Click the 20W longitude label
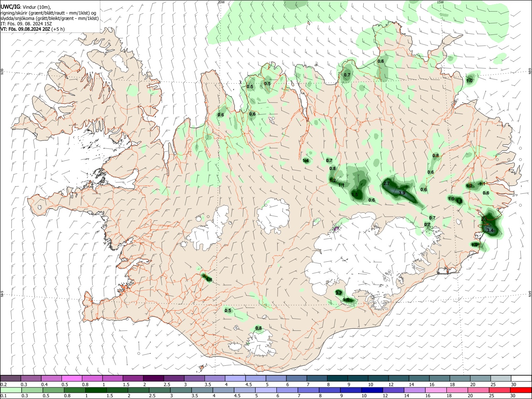This screenshot has width=532, height=399. (x=221, y=2)
